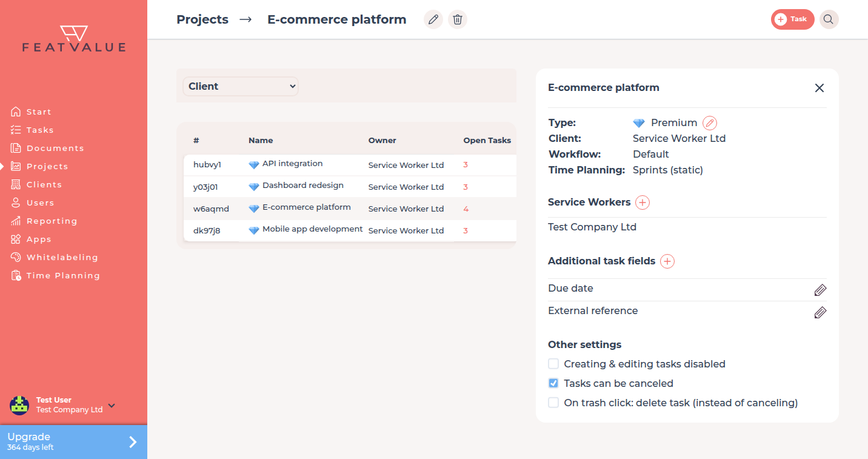Click the Projects icon in sidebar
Image resolution: width=868 pixels, height=459 pixels.
(16, 166)
